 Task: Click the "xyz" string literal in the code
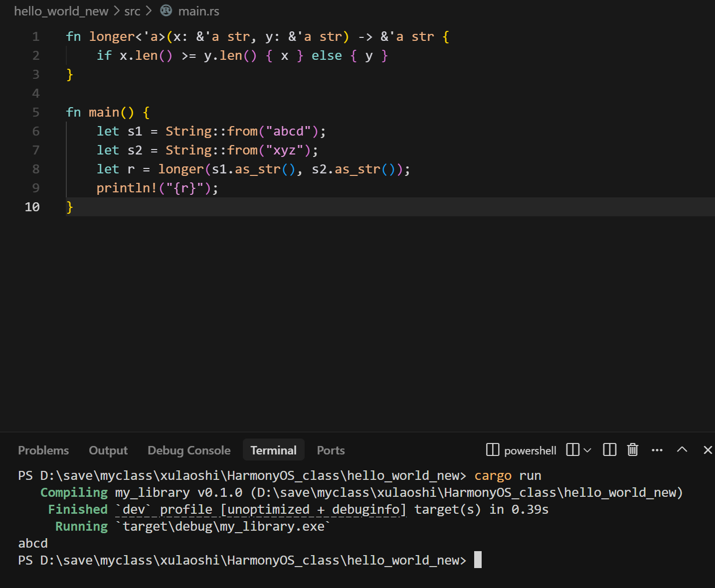(x=285, y=150)
